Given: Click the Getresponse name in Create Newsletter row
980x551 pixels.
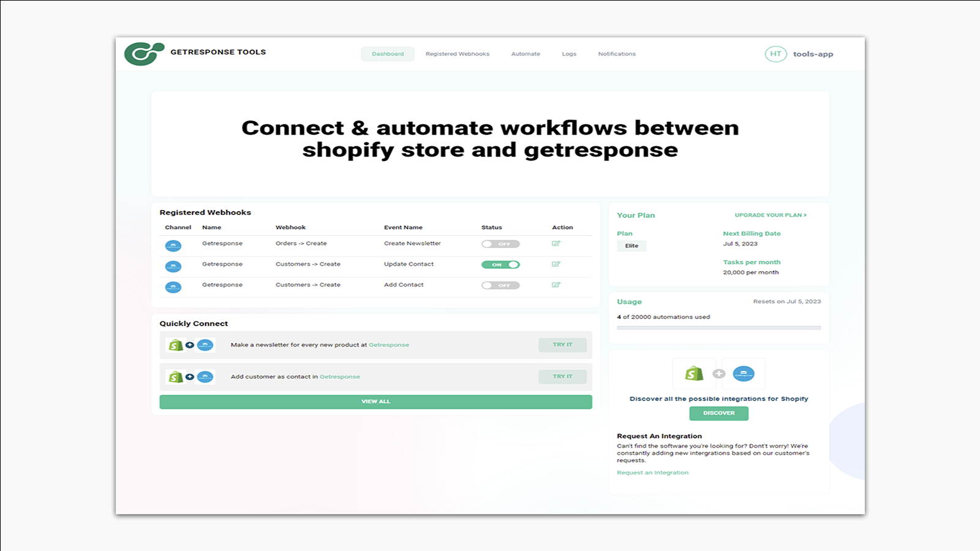Looking at the screenshot, I should (x=222, y=244).
